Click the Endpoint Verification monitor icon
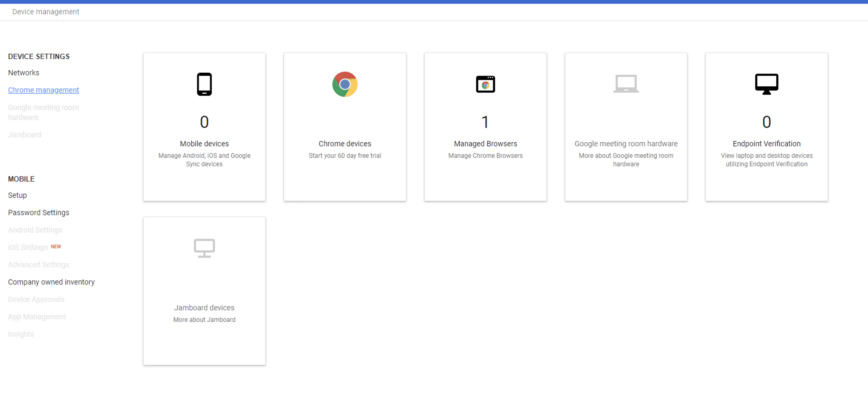 [x=766, y=84]
